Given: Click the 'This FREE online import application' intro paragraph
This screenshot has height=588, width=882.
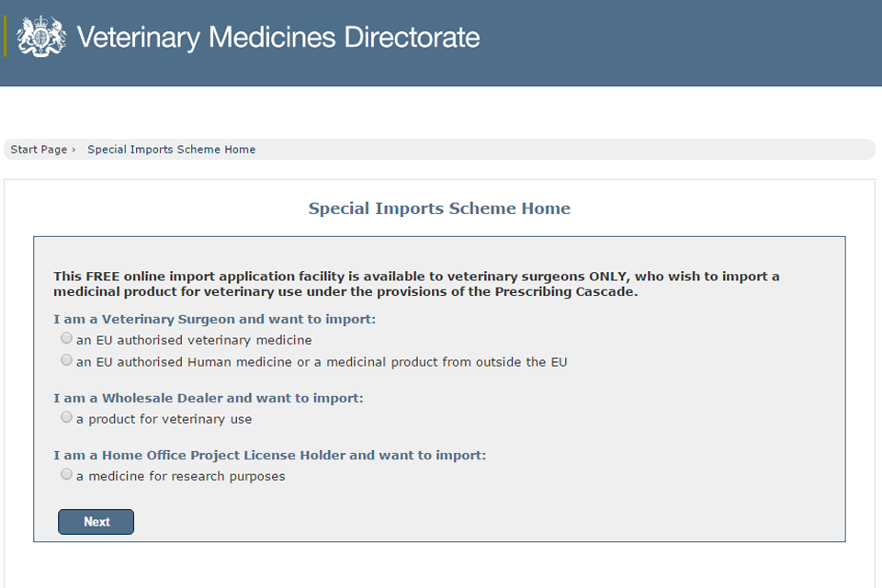Looking at the screenshot, I should click(x=416, y=284).
